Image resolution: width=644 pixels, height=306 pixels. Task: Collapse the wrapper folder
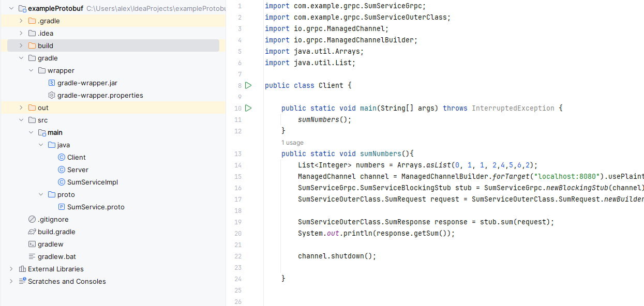31,71
